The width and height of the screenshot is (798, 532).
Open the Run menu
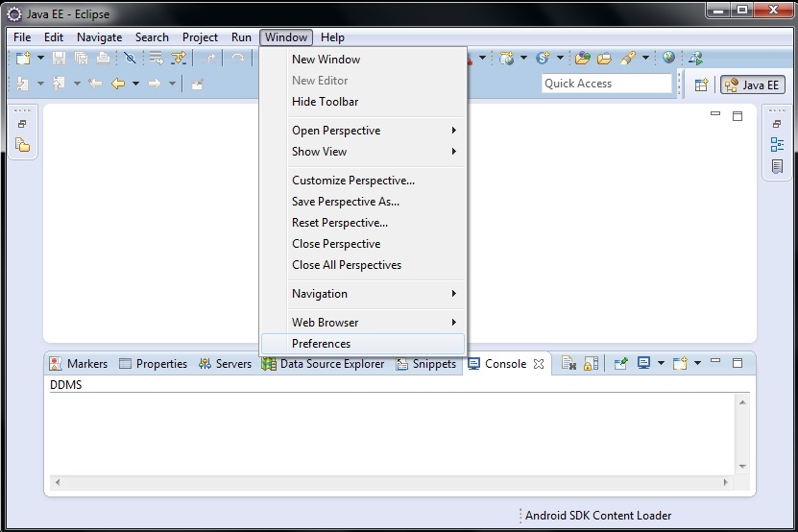point(241,37)
